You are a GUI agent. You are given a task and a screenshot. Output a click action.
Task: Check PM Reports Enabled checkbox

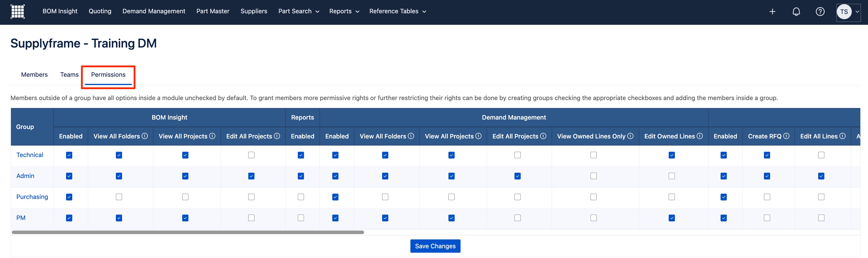point(301,218)
